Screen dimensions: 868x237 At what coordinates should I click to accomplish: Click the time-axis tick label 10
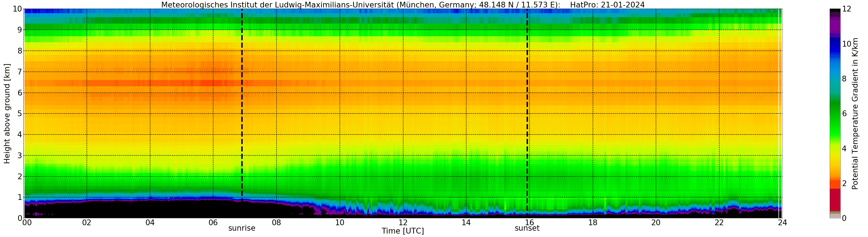point(340,223)
